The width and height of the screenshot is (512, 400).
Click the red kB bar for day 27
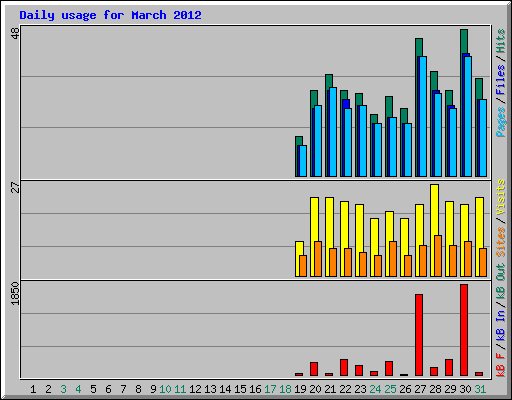coord(419,335)
